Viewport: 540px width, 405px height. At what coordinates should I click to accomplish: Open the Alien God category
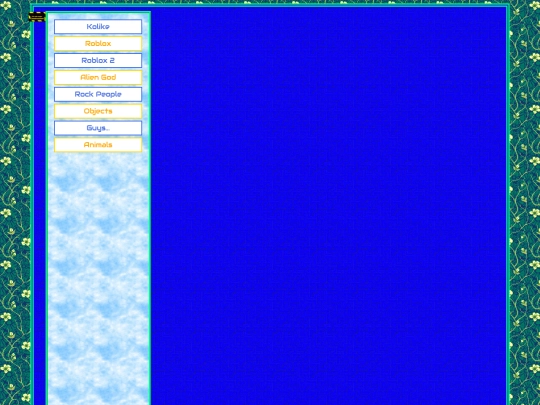(98, 77)
